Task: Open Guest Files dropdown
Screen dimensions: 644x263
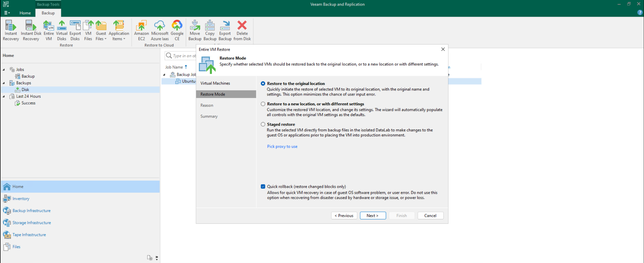Action: click(101, 30)
